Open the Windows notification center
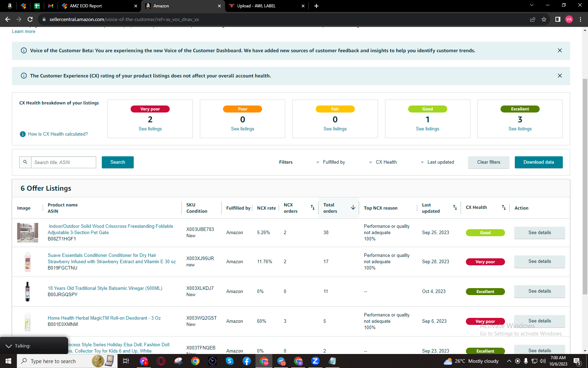The width and height of the screenshot is (588, 368). point(577,361)
